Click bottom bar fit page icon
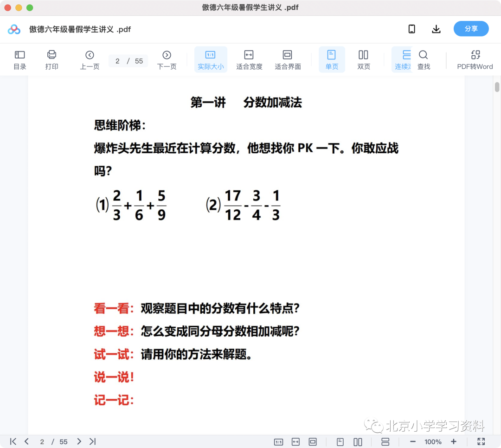Viewport: 501px width, 448px height. 313,442
